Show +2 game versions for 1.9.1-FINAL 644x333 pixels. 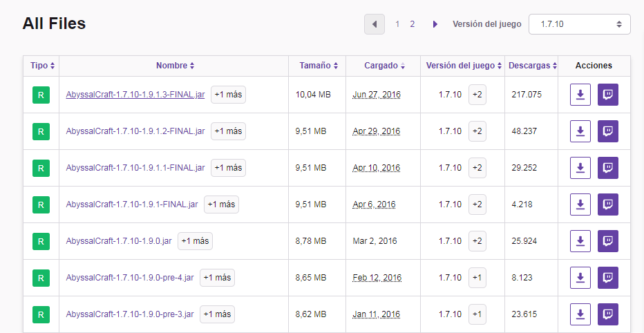coord(477,204)
